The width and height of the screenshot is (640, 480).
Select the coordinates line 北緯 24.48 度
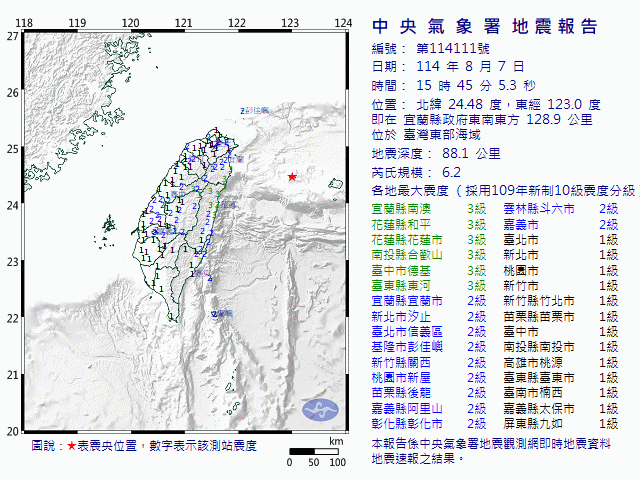[459, 104]
